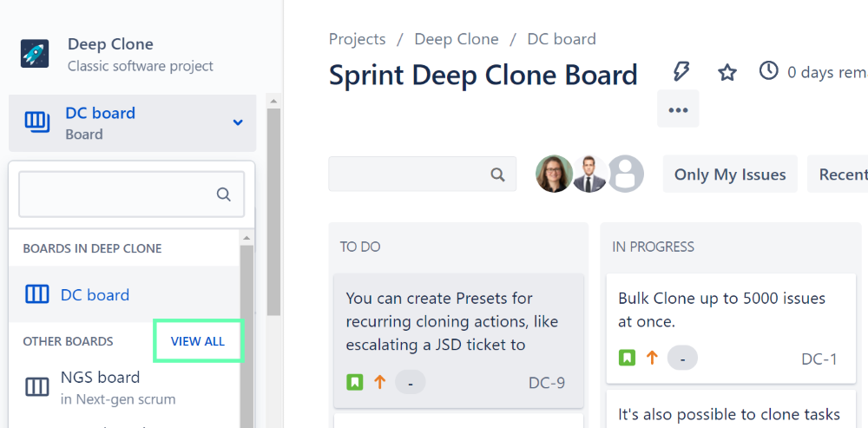Select DC board from the boards list
This screenshot has width=868, height=428.
click(95, 295)
